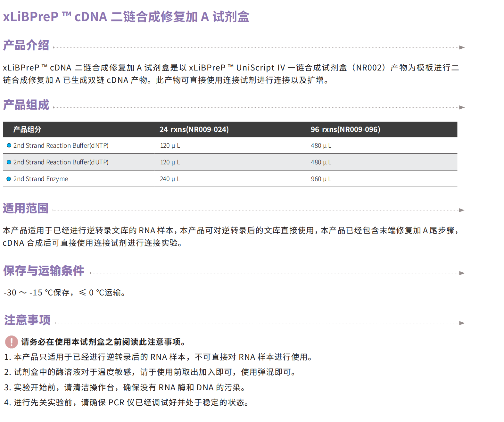Click the blue bullet beside Buffer(dNTP)
This screenshot has width=504, height=422.
[9, 145]
